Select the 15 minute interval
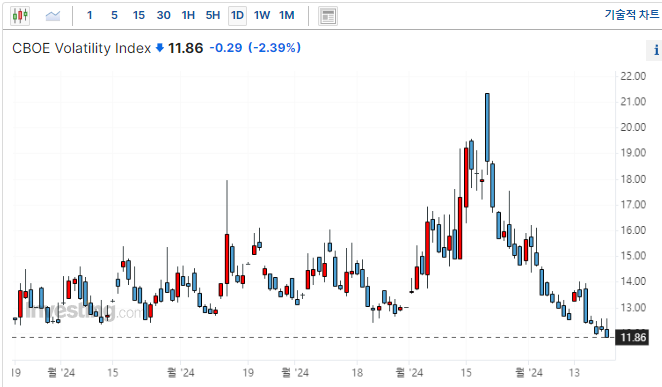The width and height of the screenshot is (662, 387). pos(138,16)
